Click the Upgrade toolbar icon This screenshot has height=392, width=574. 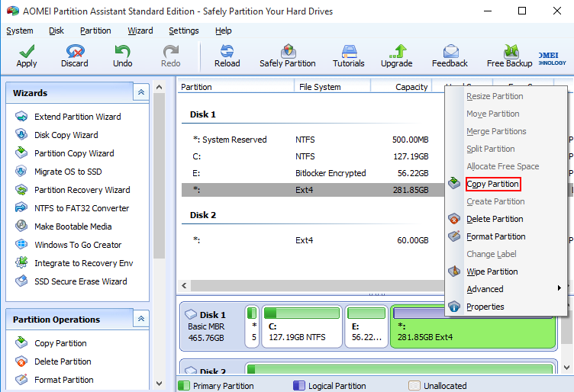tap(398, 51)
